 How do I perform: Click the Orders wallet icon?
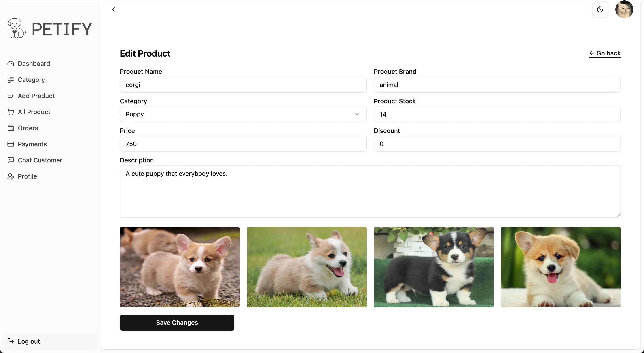[11, 128]
